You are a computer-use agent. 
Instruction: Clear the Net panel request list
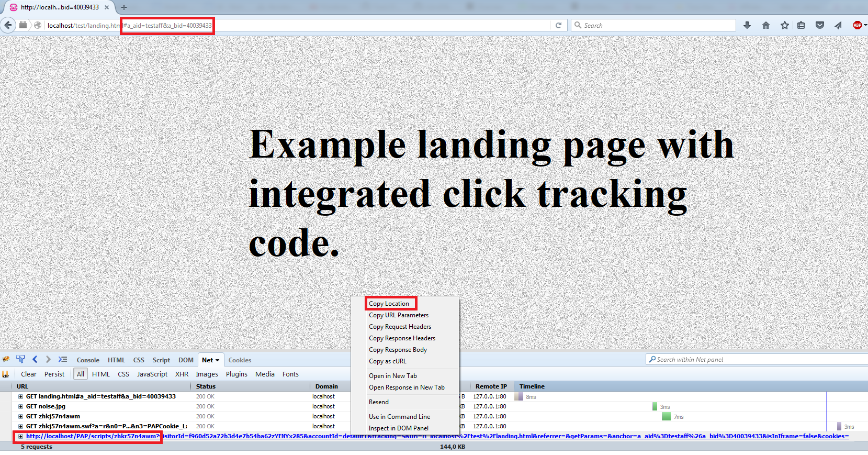28,374
